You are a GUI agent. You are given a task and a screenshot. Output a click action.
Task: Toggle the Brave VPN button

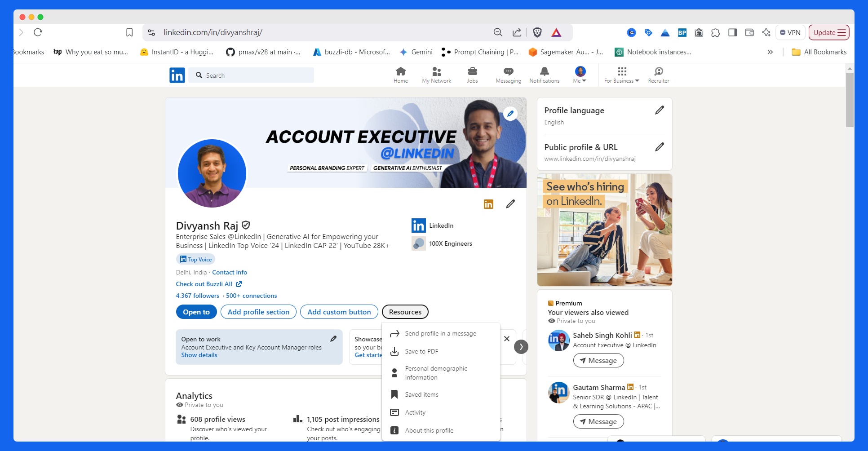pos(790,32)
